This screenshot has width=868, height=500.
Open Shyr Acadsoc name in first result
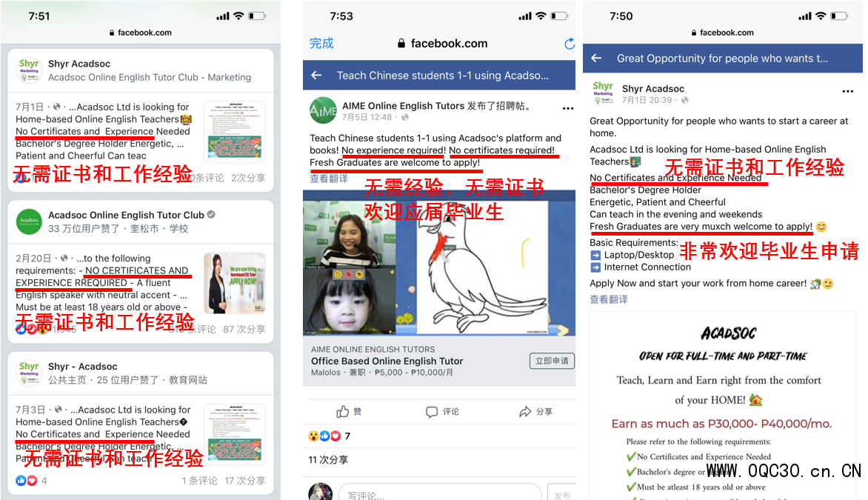point(79,64)
